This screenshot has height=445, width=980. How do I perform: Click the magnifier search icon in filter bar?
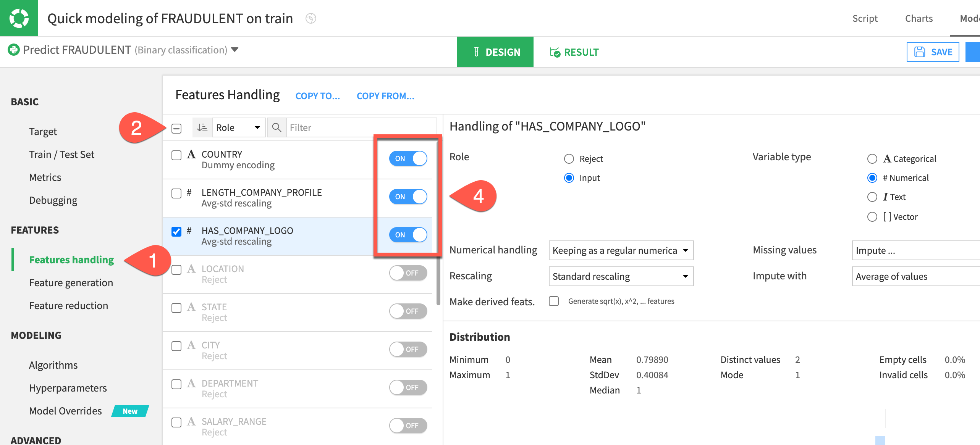click(x=277, y=127)
